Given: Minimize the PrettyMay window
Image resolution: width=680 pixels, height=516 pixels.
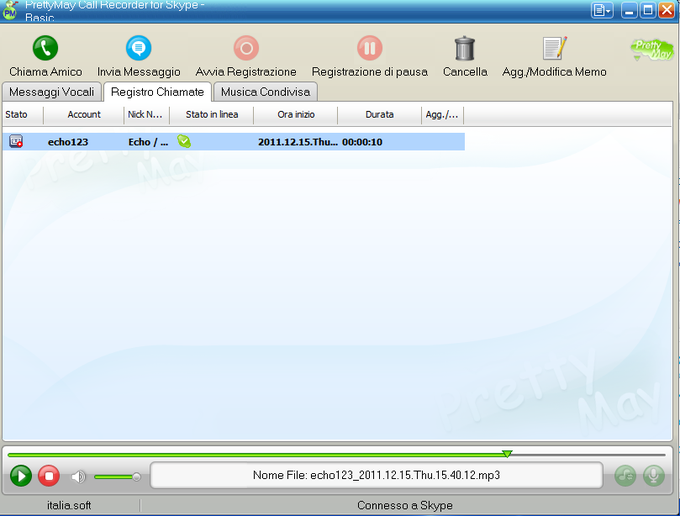Looking at the screenshot, I should [x=629, y=10].
